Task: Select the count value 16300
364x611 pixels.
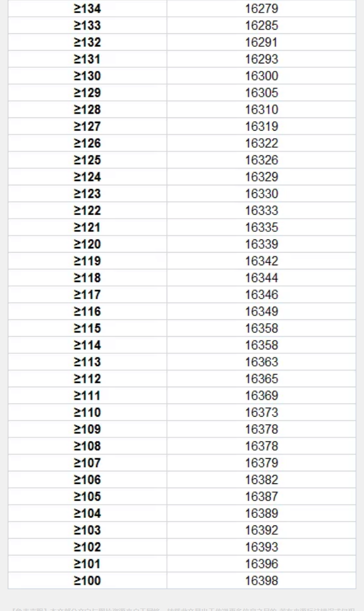Action: coord(261,76)
